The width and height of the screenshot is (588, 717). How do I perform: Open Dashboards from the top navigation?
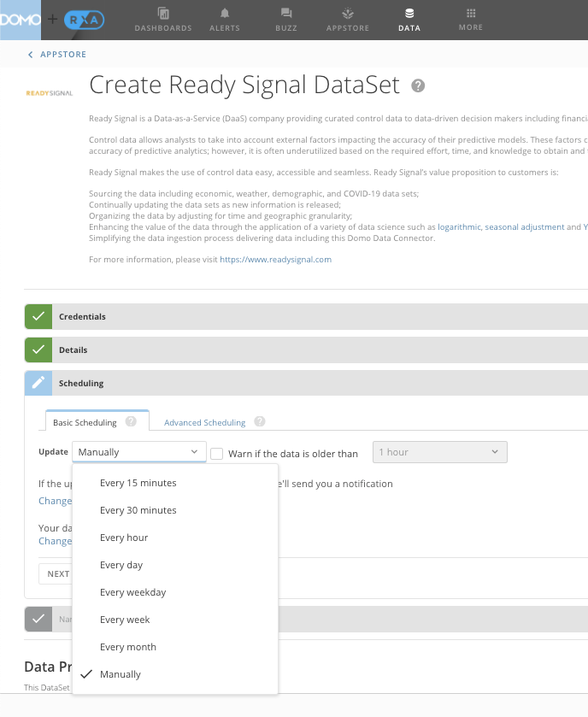(x=163, y=20)
